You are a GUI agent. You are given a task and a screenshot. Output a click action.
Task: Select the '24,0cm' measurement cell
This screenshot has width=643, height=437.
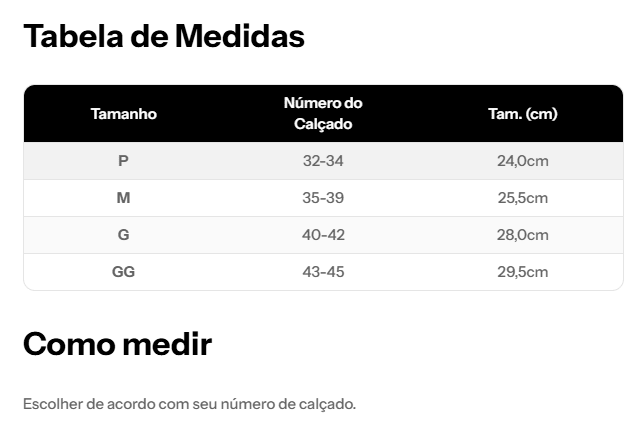click(x=522, y=161)
